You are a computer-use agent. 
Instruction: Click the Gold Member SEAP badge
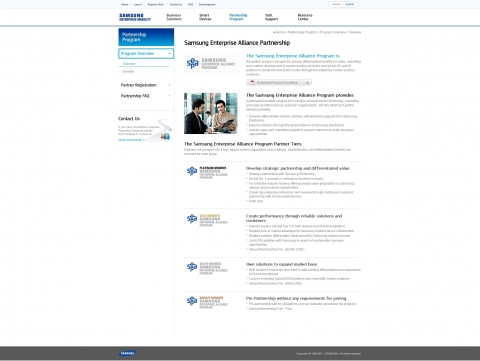click(x=207, y=220)
